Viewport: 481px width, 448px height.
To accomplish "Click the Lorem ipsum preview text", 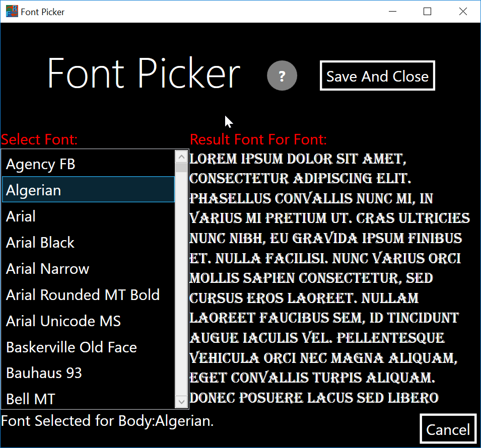I will coord(329,278).
